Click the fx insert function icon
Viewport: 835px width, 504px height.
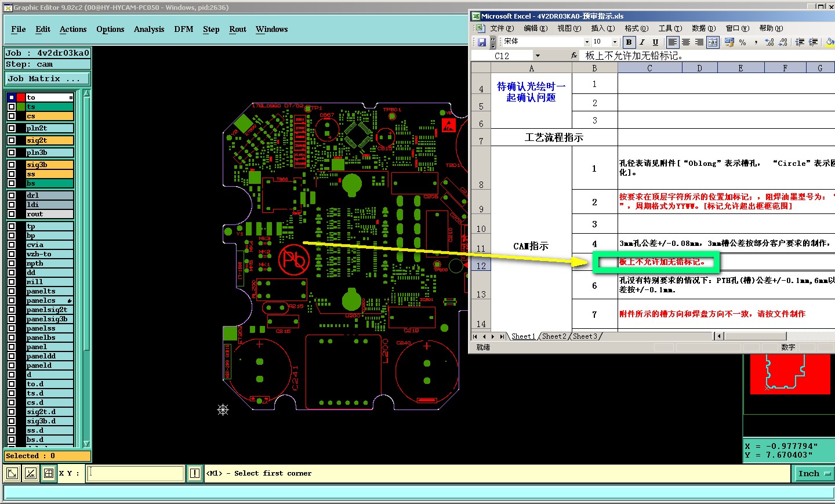[573, 56]
